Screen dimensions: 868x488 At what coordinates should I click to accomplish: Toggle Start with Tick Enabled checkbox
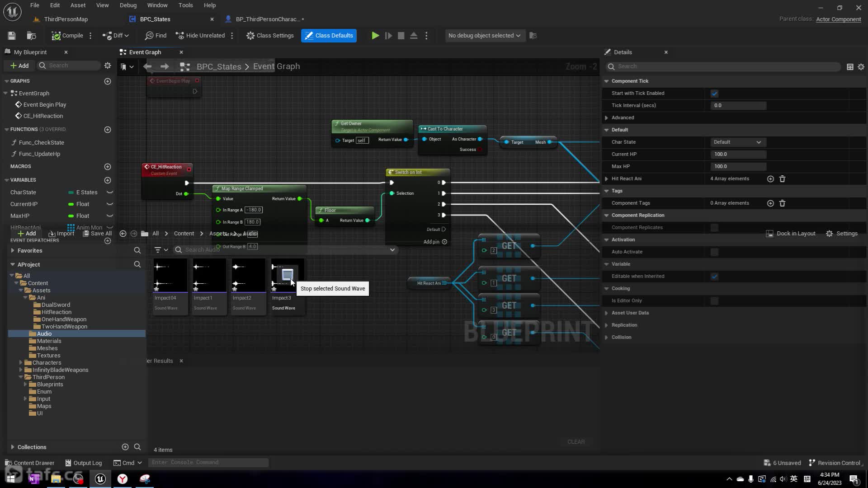[714, 94]
